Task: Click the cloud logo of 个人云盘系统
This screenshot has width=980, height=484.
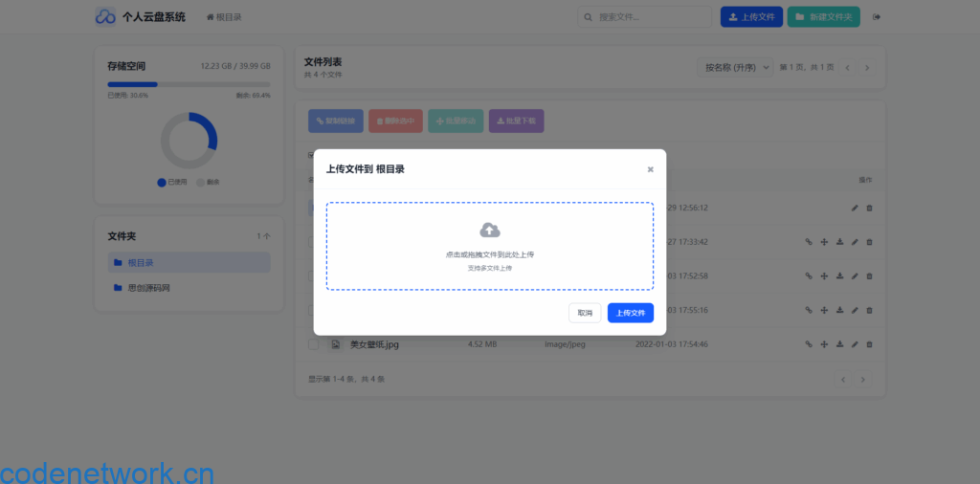Action: coord(105,17)
